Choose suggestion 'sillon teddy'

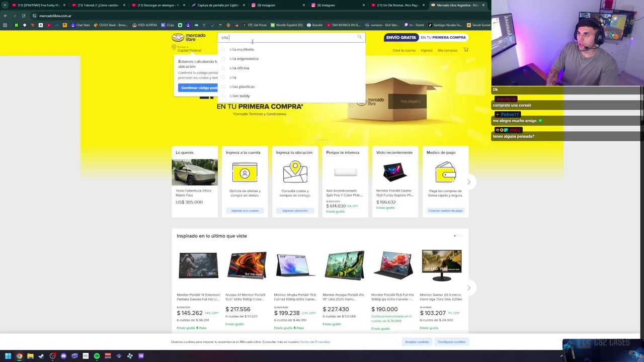coord(292,96)
